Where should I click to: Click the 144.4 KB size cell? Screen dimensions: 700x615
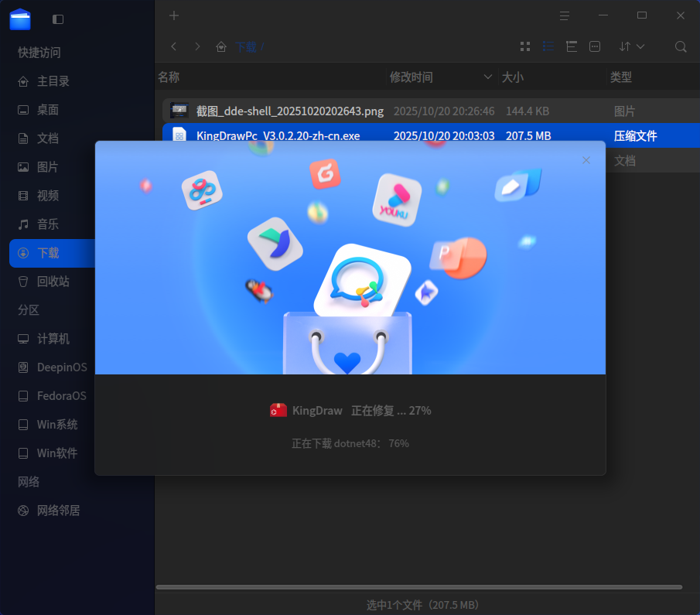[528, 111]
